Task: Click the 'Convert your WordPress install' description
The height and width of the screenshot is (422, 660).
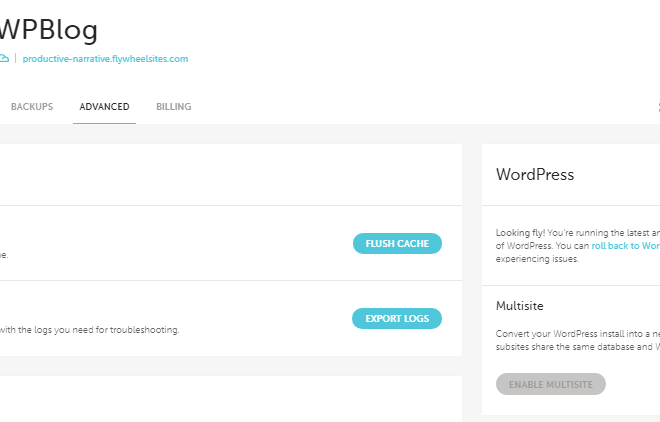Action: click(x=578, y=340)
